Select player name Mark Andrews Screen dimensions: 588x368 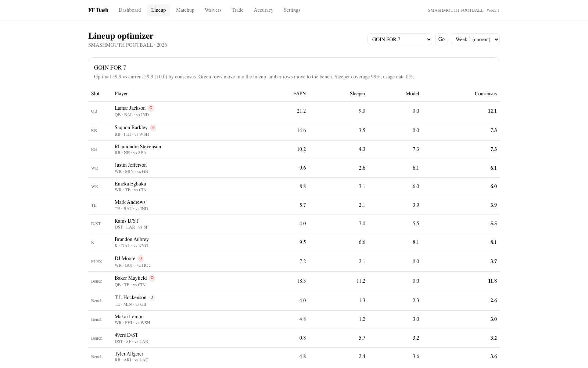130,202
